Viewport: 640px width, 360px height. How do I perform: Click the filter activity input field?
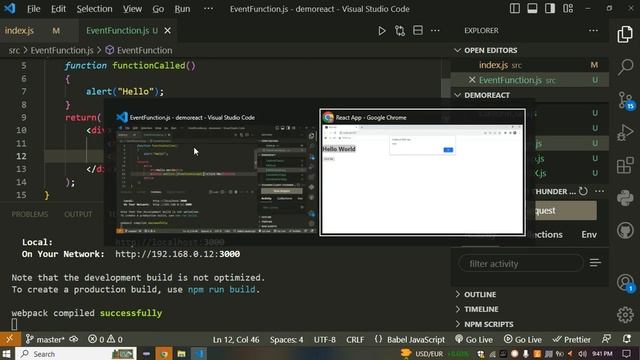coord(521,264)
